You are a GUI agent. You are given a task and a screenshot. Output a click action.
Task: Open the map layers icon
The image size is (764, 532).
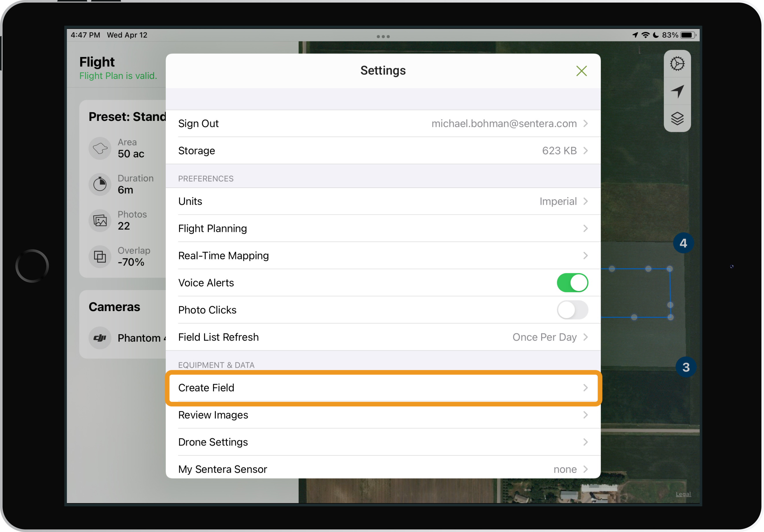pos(677,118)
